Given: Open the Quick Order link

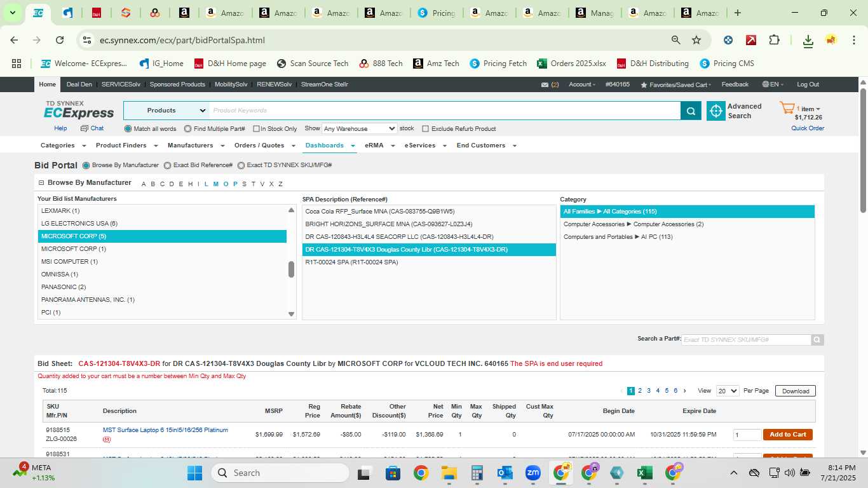Looking at the screenshot, I should [x=808, y=128].
